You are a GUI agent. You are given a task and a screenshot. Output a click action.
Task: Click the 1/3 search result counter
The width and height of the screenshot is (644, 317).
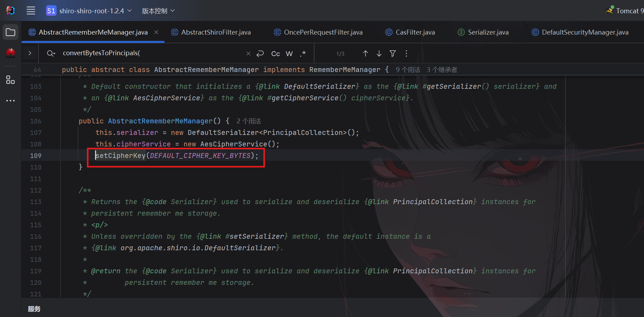pos(340,53)
